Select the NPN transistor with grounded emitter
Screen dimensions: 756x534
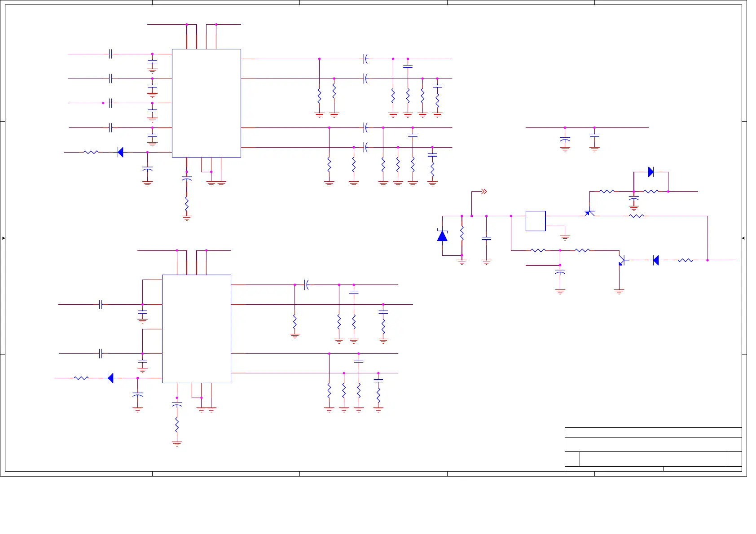pyautogui.click(x=621, y=260)
